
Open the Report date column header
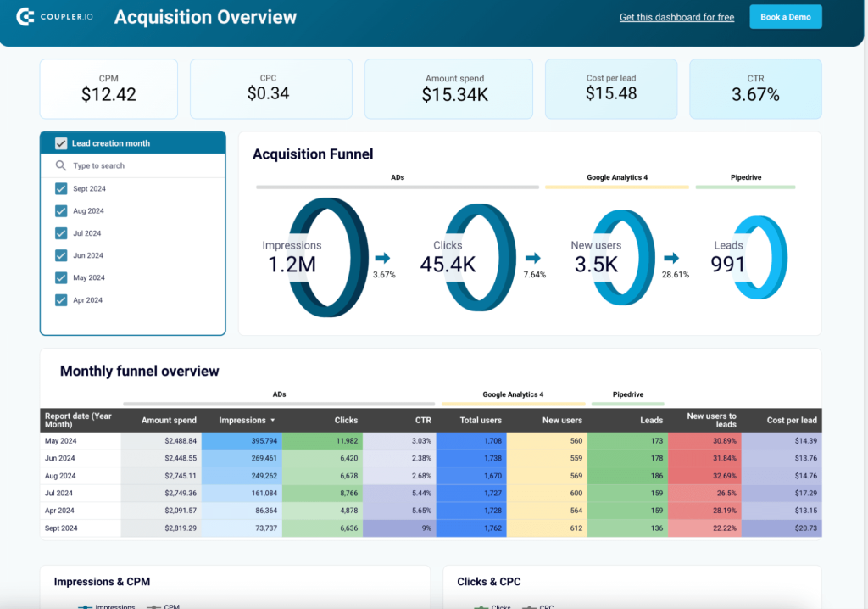pos(76,420)
